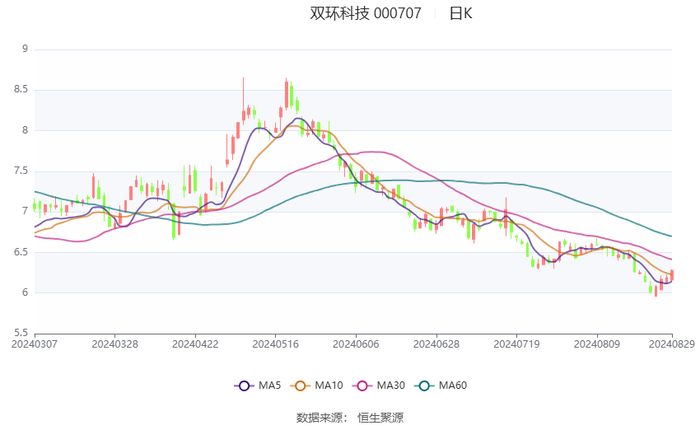Click the data source text 恒生聚源
Image resolution: width=700 pixels, height=426 pixels.
coord(380,418)
